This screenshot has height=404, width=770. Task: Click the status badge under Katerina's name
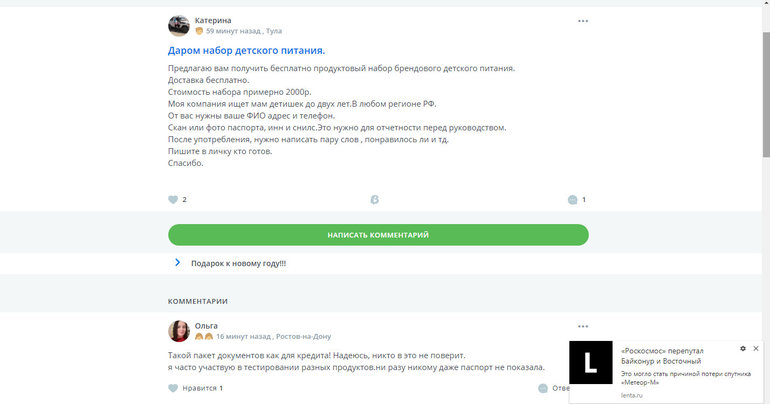point(199,32)
